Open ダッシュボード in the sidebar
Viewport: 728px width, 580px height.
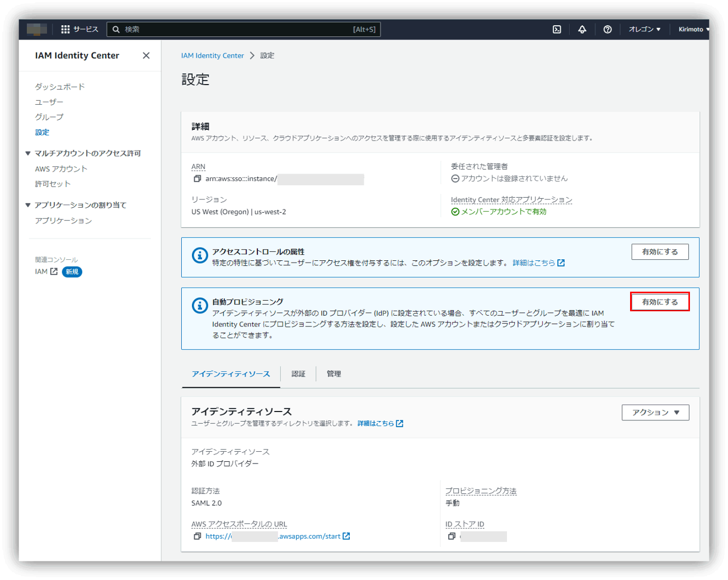click(60, 87)
